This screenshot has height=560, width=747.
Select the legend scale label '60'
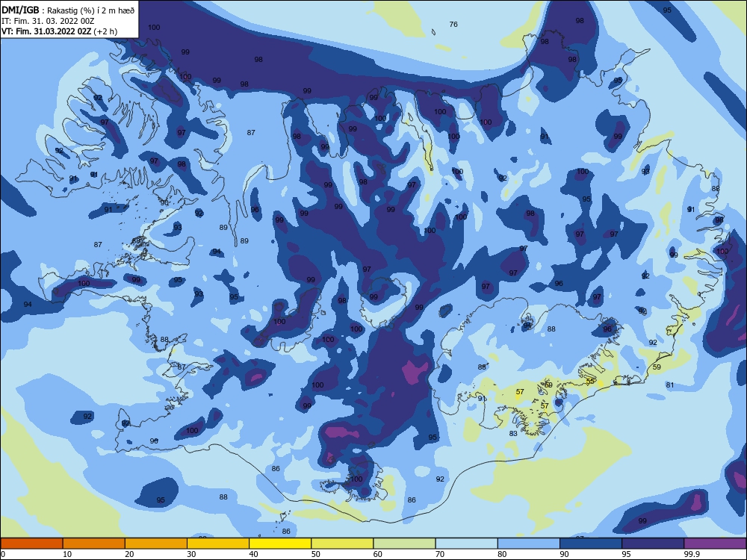[378, 554]
